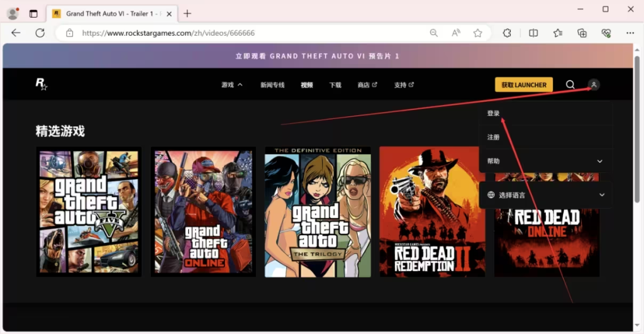Close the Grand Theft Auto VI tab
Screen dimensions: 644x334
pos(169,14)
